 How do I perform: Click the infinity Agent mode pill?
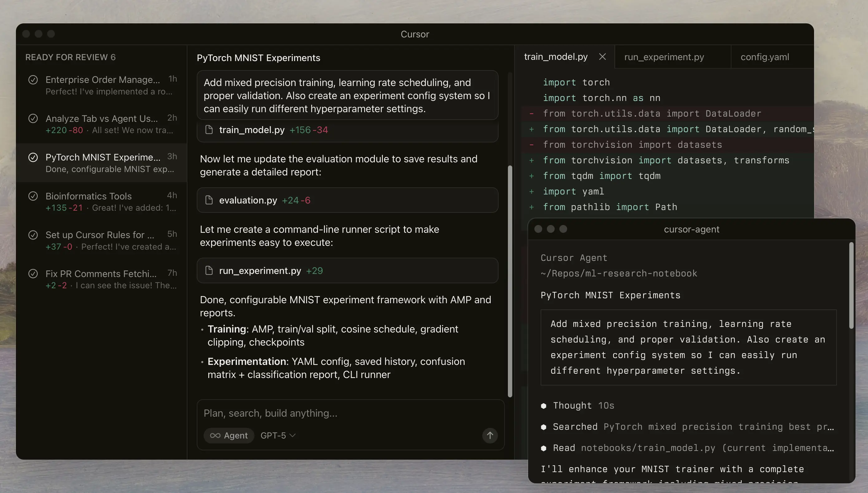[x=229, y=435]
